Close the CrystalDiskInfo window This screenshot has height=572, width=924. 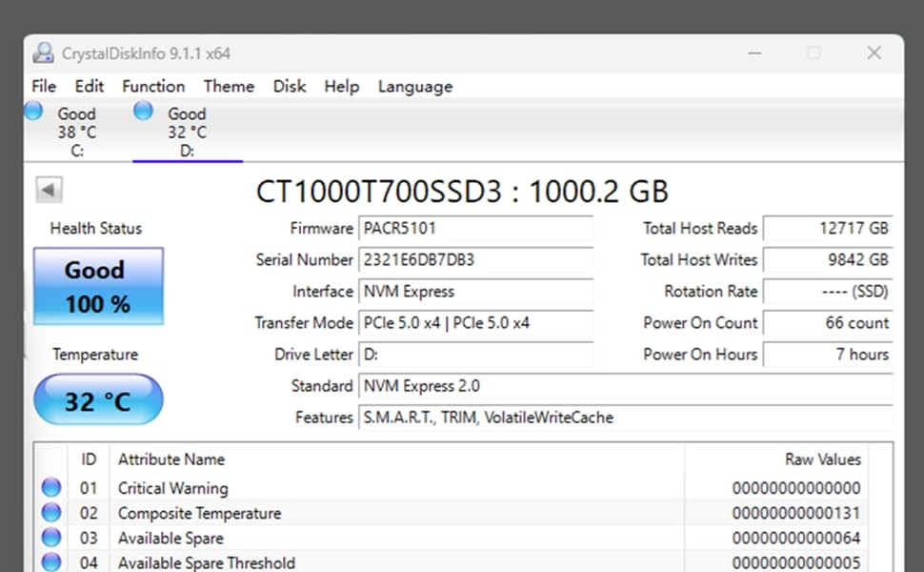[874, 53]
